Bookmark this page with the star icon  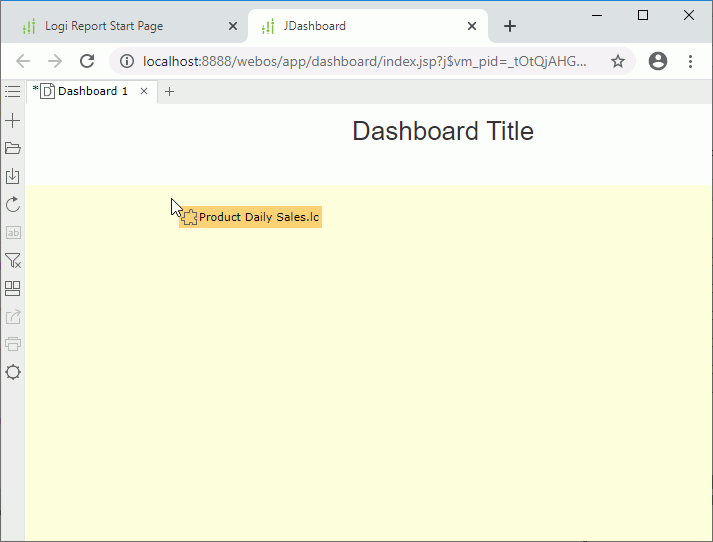tap(618, 62)
